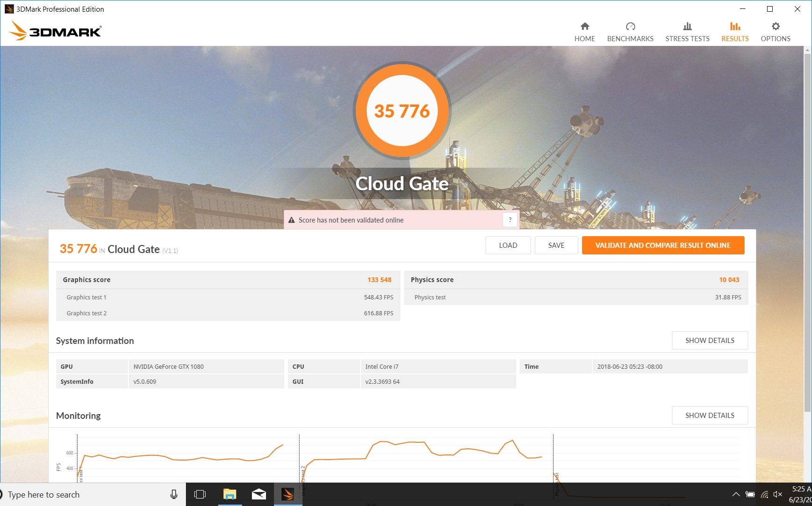Click the Windows search box
The height and width of the screenshot is (506, 812).
93,494
